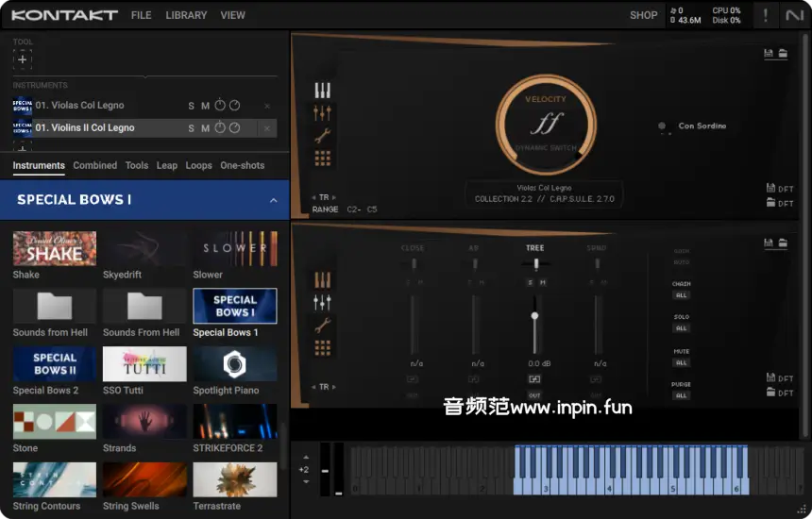Mute the Violins II Col Legno instrument
Screen dimensions: 812x519
205,128
